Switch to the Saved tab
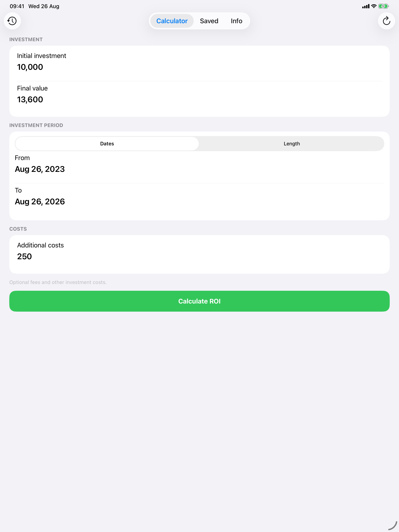 [x=209, y=21]
